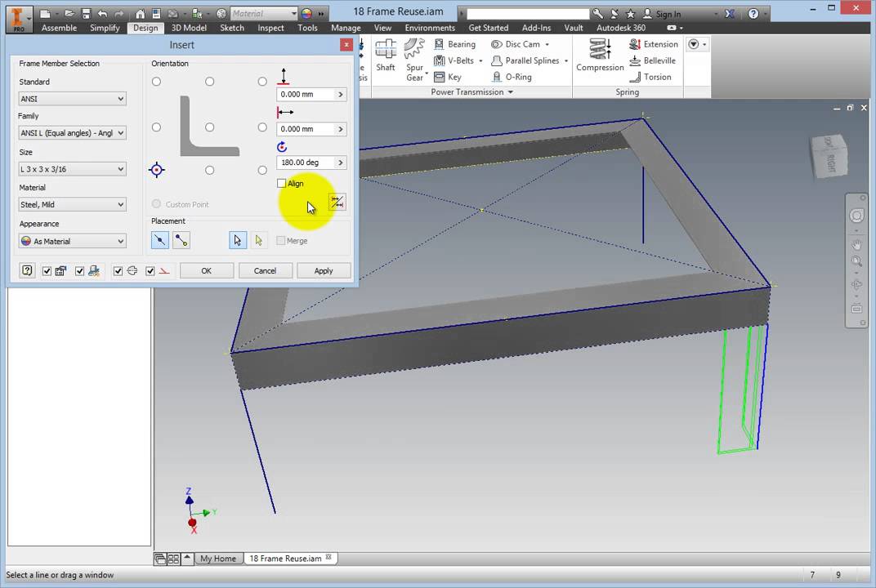Image resolution: width=876 pixels, height=588 pixels.
Task: Open the Family dropdown
Action: pyautogui.click(x=72, y=133)
